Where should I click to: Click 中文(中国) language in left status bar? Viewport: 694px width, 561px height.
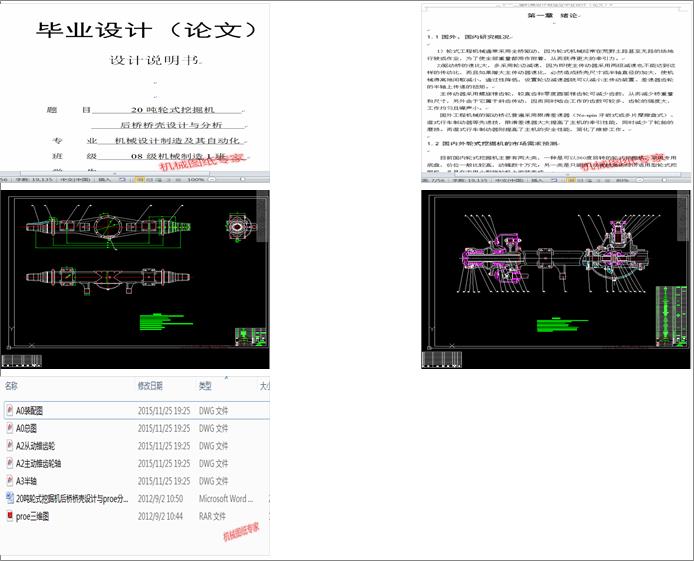75,180
